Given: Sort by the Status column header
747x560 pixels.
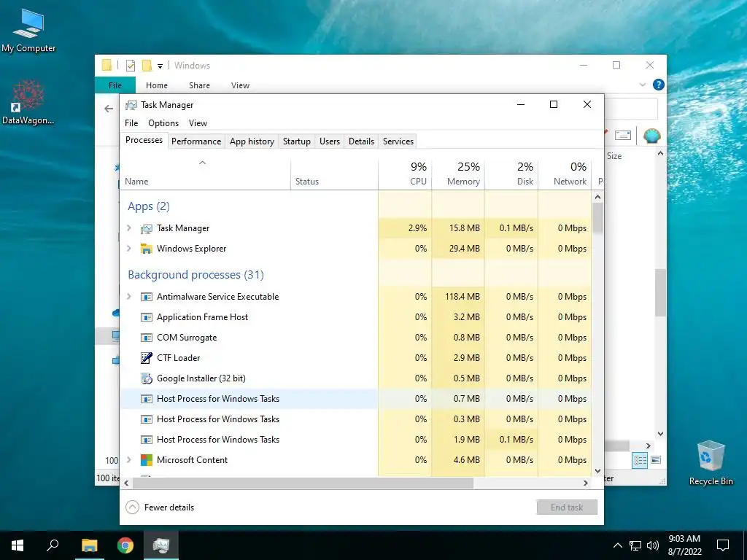Looking at the screenshot, I should 334,174.
